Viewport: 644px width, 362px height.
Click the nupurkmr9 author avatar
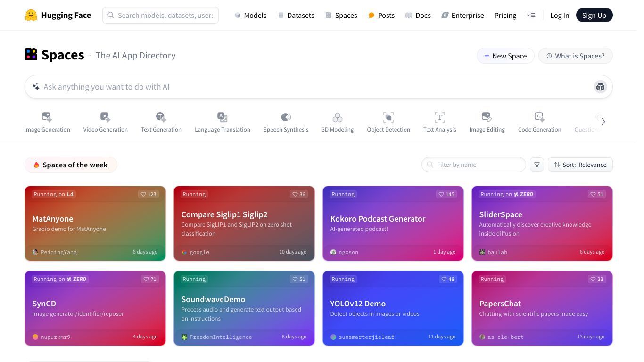click(x=35, y=337)
